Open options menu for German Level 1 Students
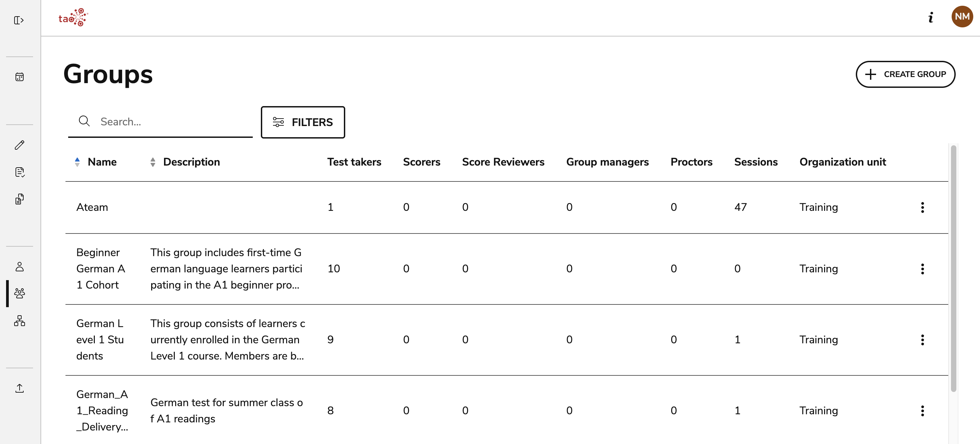980x444 pixels. pyautogui.click(x=923, y=339)
